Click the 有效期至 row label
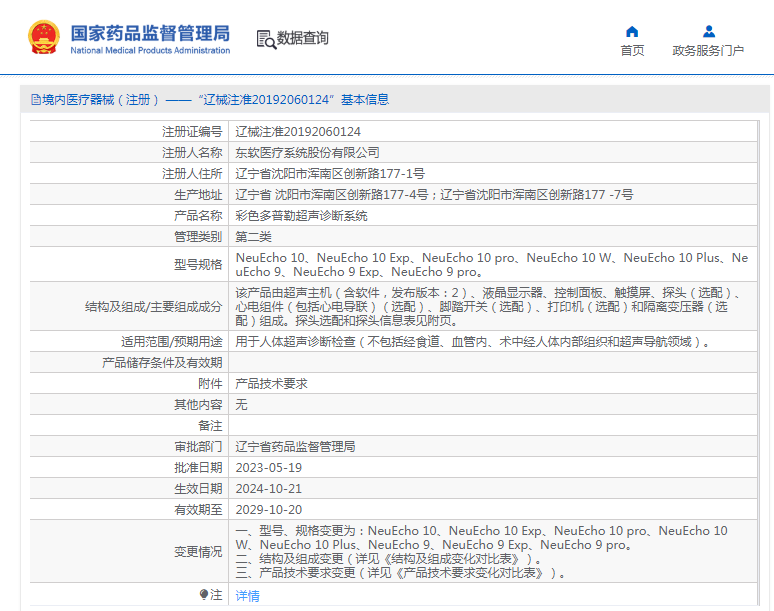Viewport: 774px width, 611px height. point(198,510)
